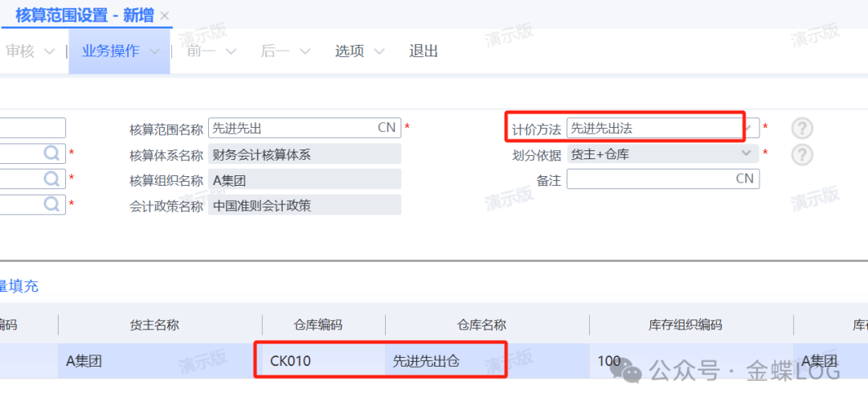Click help icon next to 计价方法
Screen dimensions: 868x406
point(801,129)
